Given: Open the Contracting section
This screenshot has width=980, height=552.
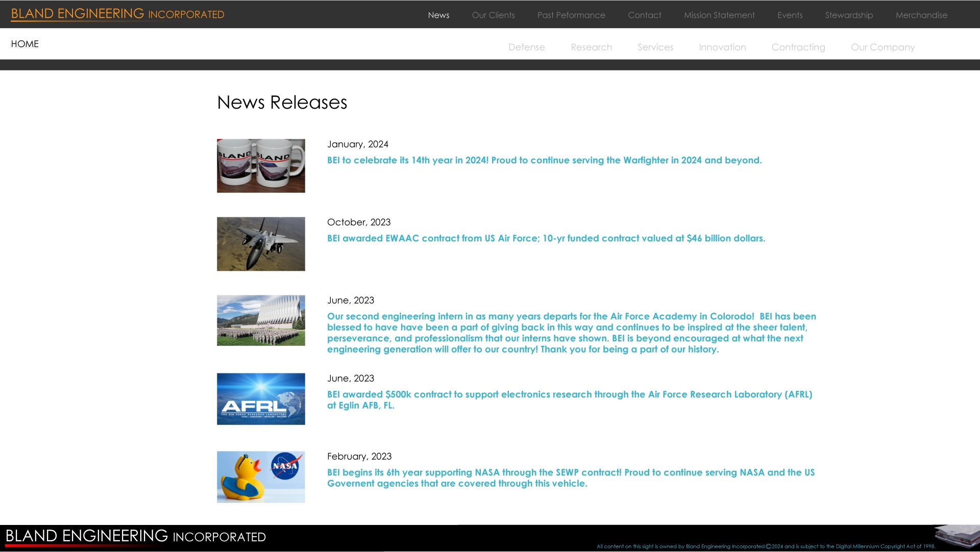Looking at the screenshot, I should point(798,47).
